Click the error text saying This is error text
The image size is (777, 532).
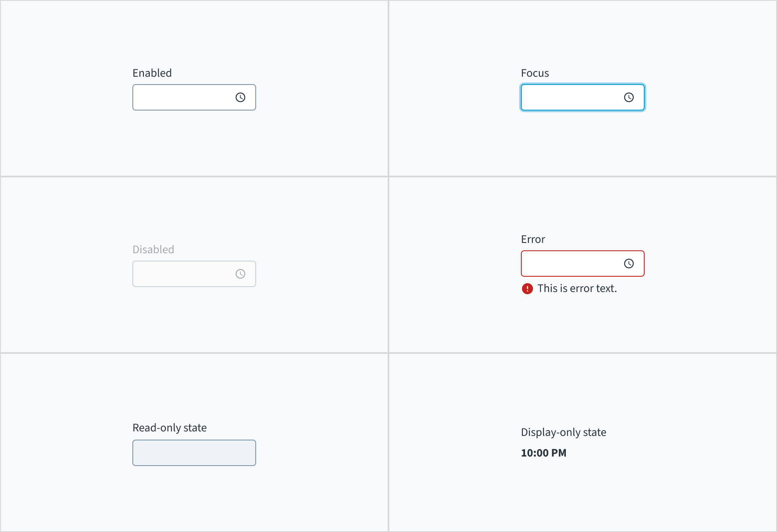tap(577, 288)
